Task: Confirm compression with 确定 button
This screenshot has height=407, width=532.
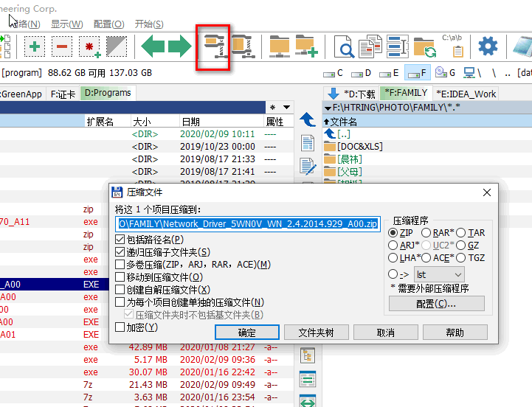Action: 247,333
